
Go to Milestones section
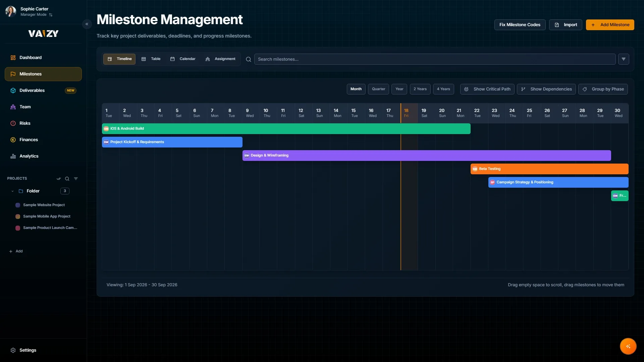coord(43,74)
